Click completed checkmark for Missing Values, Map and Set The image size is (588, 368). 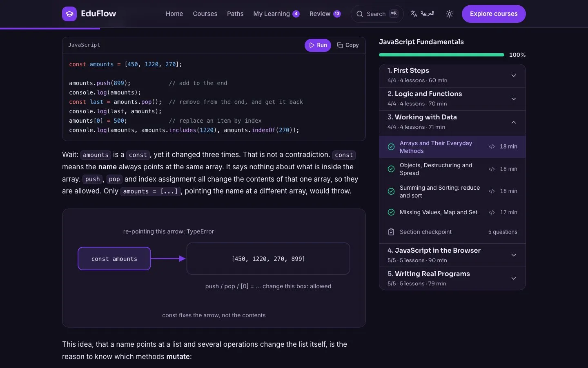391,213
